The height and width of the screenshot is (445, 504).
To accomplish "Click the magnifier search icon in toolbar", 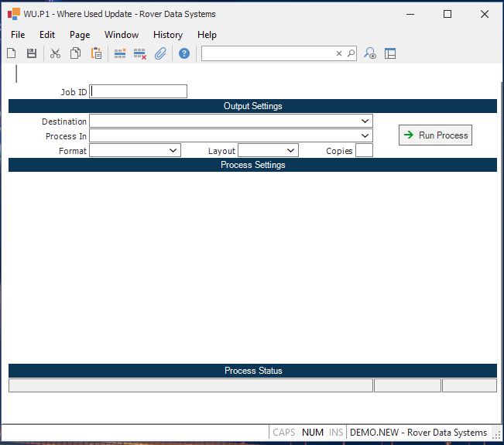I will pos(351,53).
